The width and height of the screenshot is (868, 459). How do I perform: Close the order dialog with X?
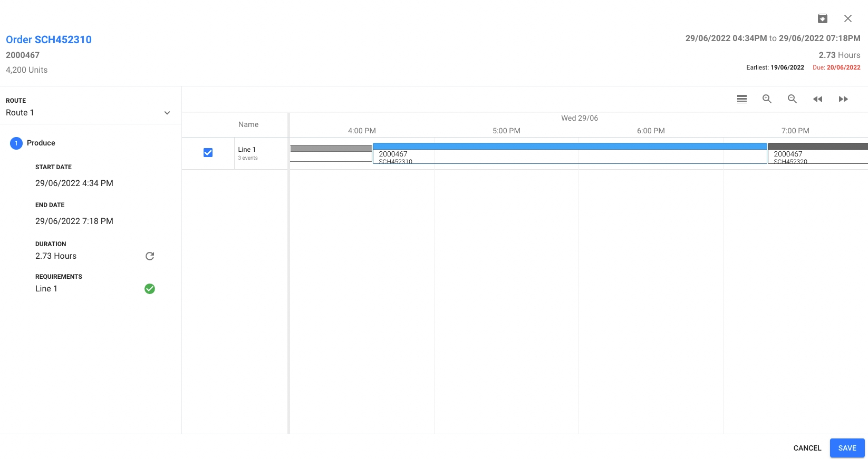click(x=847, y=18)
